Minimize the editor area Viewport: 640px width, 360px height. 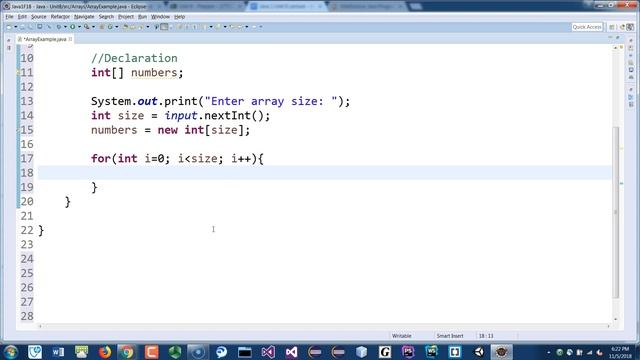(x=610, y=38)
